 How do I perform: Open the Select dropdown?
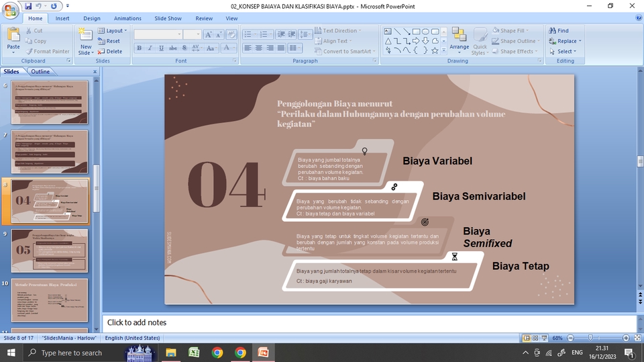[562, 52]
